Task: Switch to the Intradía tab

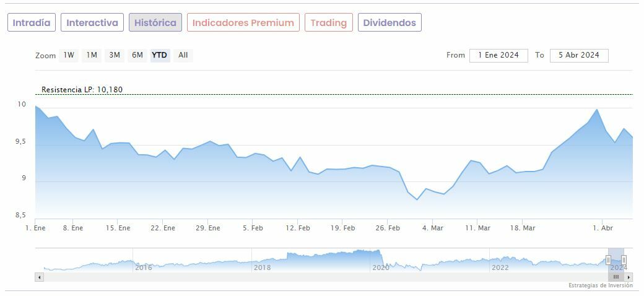Action: 32,23
